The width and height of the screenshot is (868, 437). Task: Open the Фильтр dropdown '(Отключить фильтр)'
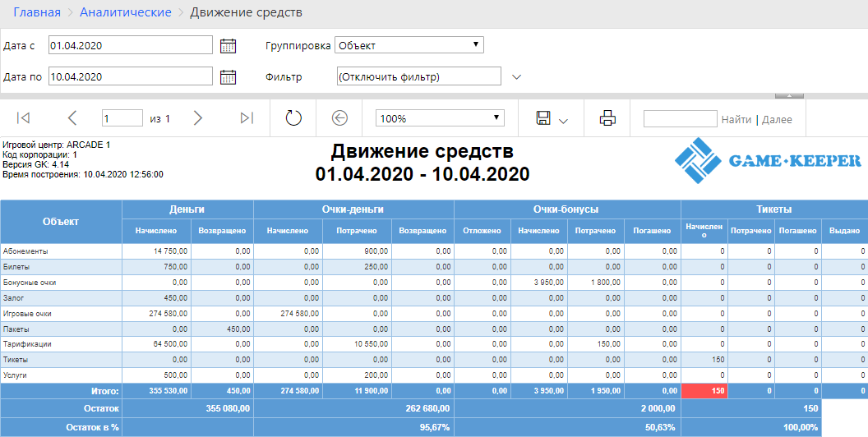(418, 77)
